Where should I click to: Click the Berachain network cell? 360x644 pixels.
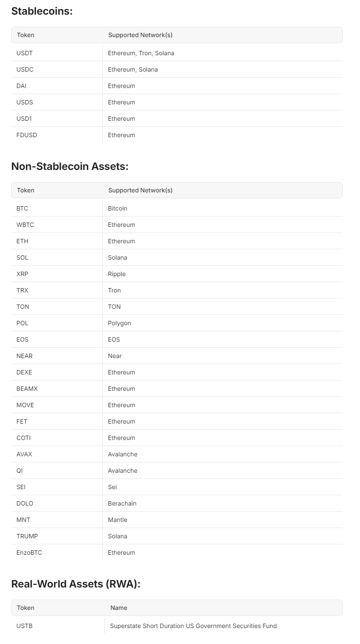(x=222, y=503)
